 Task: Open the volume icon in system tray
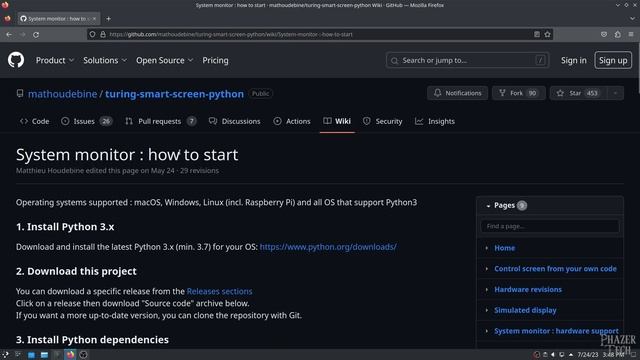tap(553, 355)
